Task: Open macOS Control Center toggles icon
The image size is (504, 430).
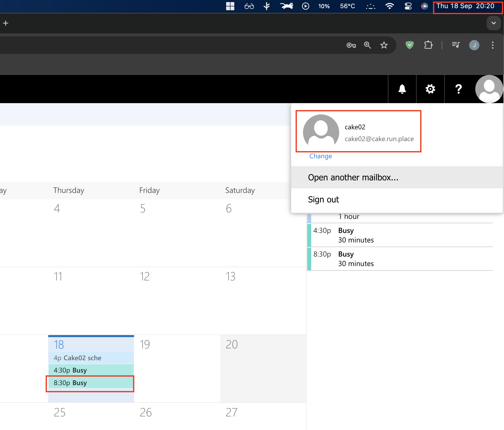Action: [408, 6]
